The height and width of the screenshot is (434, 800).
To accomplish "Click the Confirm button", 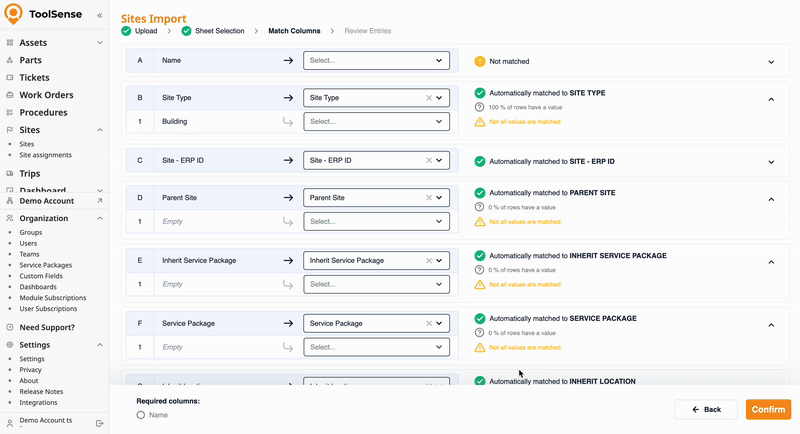I will pos(768,409).
